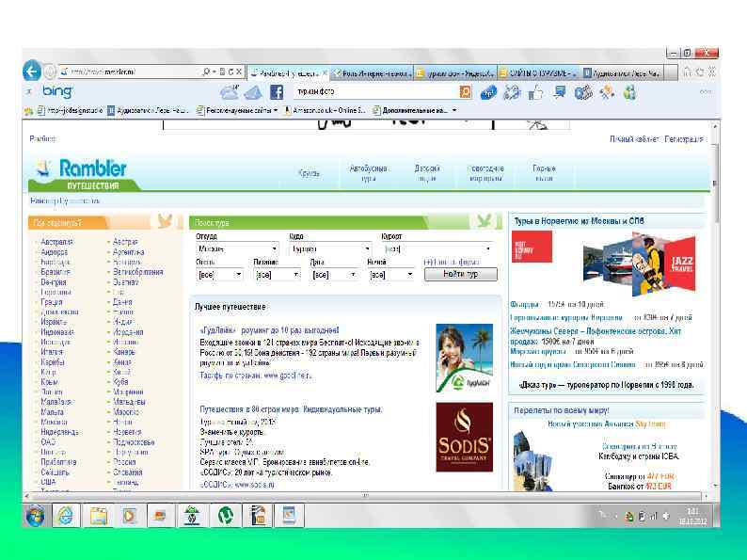Open the Рекомендуемые сайты favorites dropdown
Viewport: 747px width, 560px height.
[237, 110]
